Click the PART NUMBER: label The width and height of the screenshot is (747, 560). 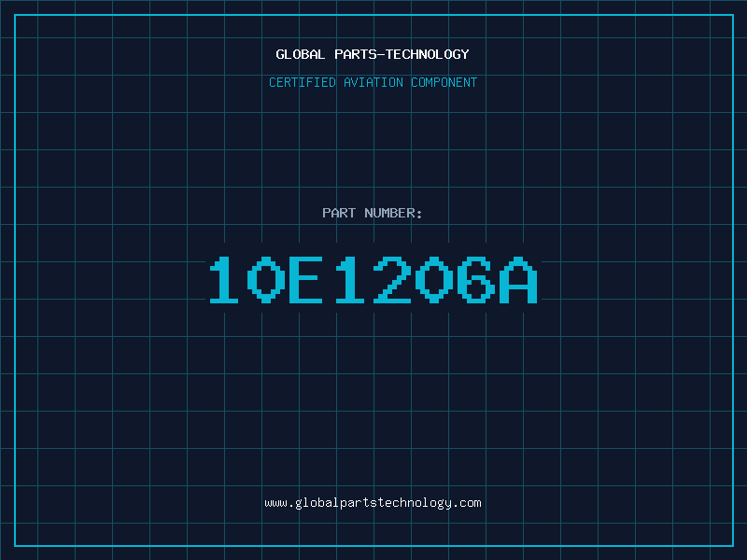372,213
